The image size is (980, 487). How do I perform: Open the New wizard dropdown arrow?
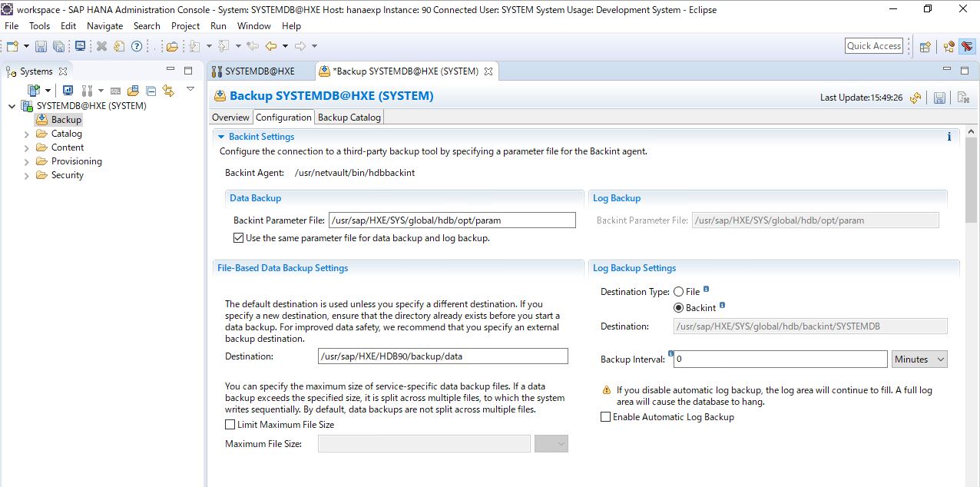[x=26, y=46]
